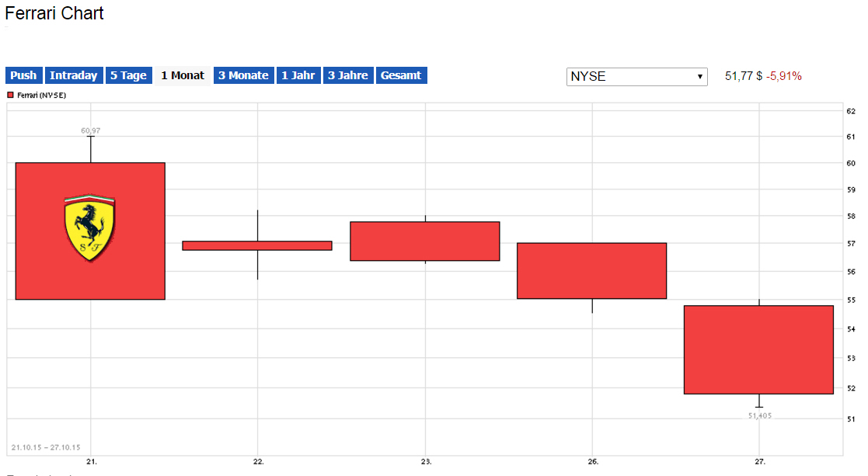
Task: Show the 1 Jahr chart range
Action: pos(298,75)
